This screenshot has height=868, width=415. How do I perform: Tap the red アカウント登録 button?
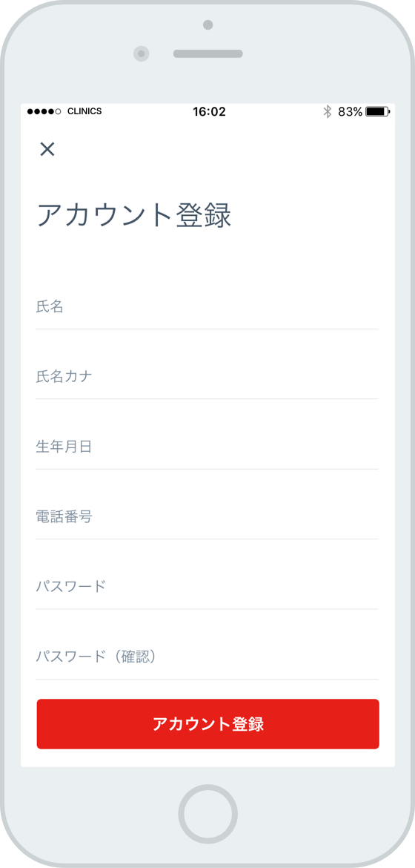(x=208, y=724)
